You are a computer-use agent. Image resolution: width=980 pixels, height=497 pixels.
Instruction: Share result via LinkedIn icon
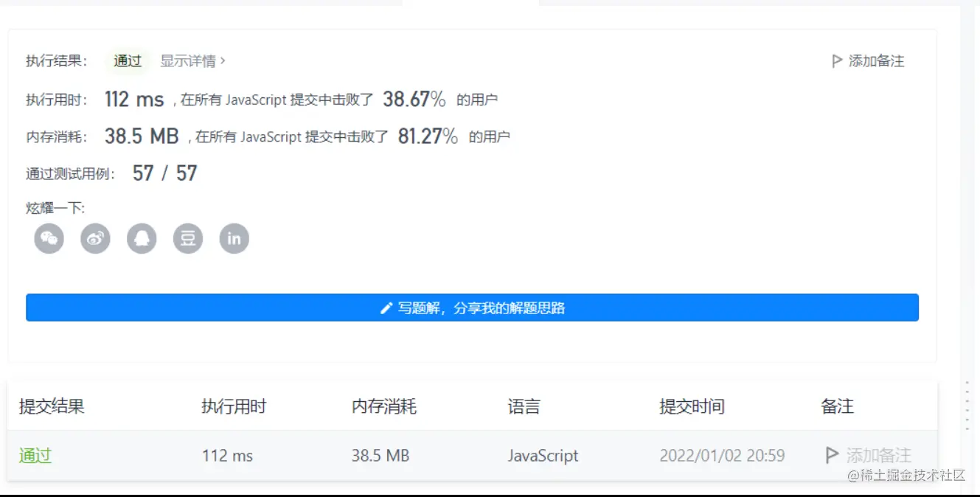(x=234, y=239)
